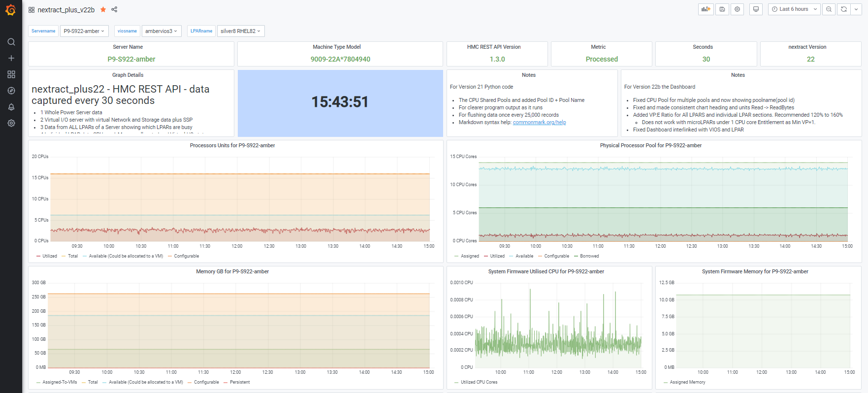
Task: Click the share dashboard icon
Action: [114, 9]
